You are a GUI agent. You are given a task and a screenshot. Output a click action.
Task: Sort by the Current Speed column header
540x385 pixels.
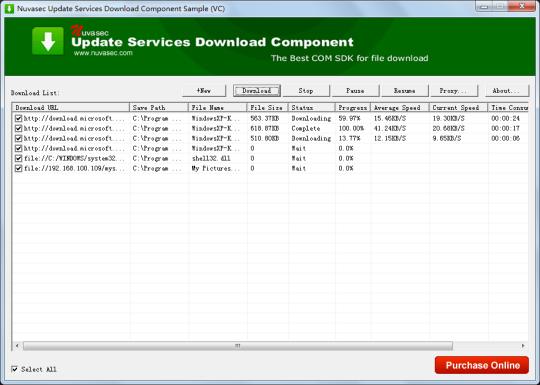(x=459, y=108)
